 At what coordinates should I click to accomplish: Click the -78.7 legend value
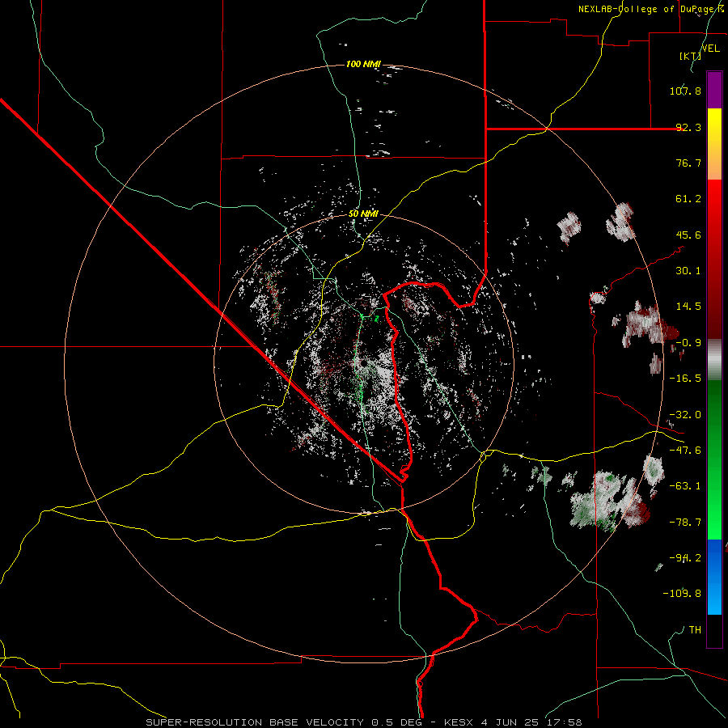[685, 523]
